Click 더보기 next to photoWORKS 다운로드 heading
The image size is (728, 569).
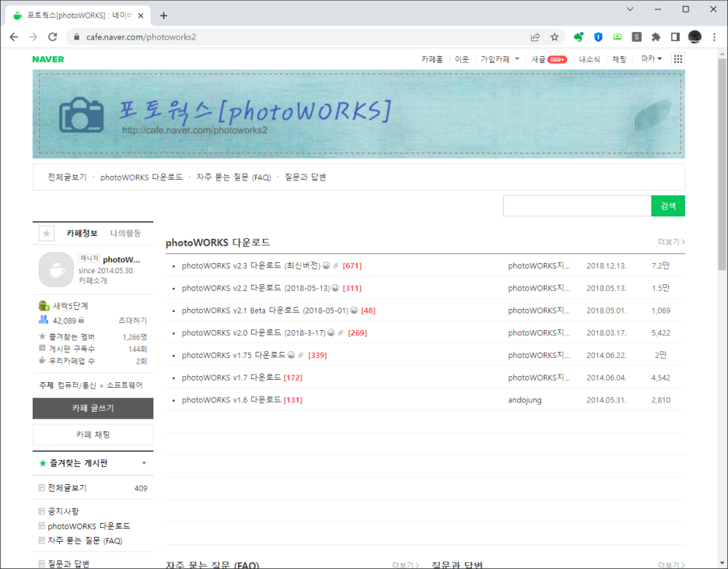click(671, 241)
